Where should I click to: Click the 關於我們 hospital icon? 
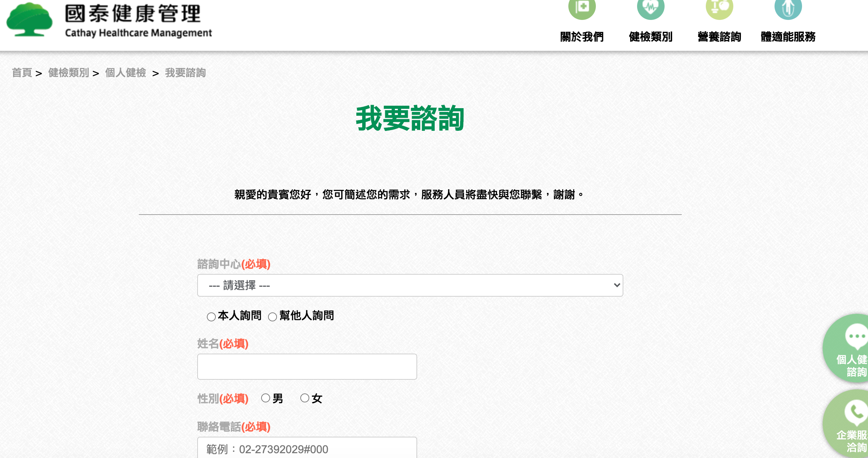pos(582,8)
